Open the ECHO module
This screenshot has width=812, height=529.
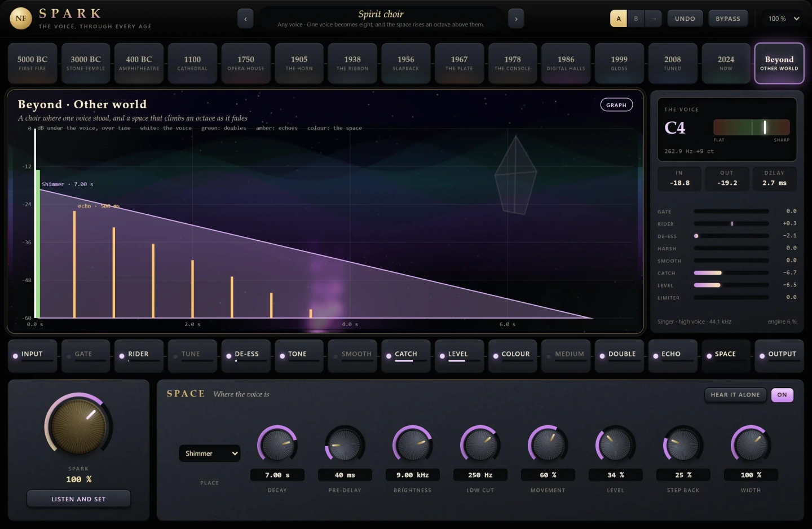[673, 355]
